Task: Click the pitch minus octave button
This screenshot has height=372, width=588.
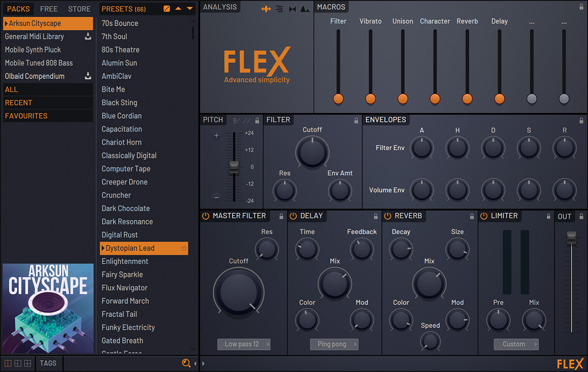Action: point(217,197)
